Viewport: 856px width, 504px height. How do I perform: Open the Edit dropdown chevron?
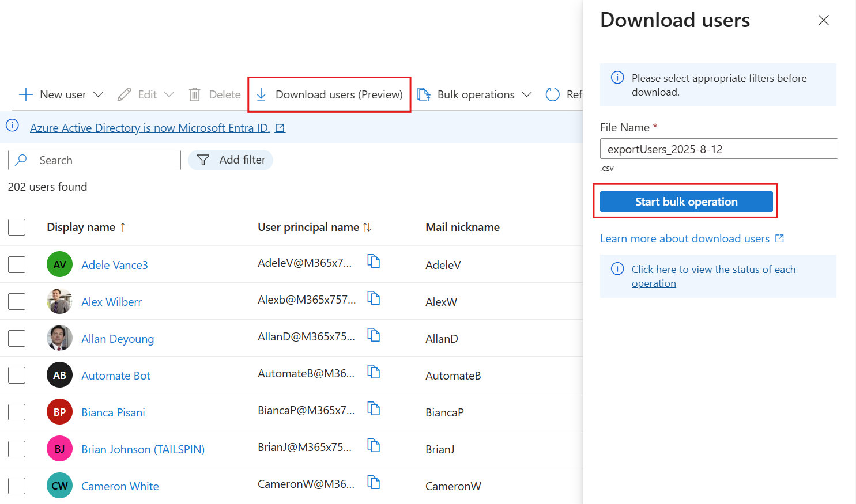coord(169,94)
